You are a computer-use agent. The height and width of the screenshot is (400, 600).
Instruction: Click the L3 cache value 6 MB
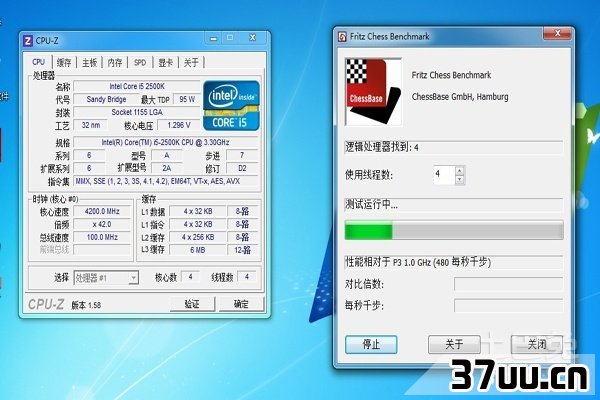(x=198, y=250)
